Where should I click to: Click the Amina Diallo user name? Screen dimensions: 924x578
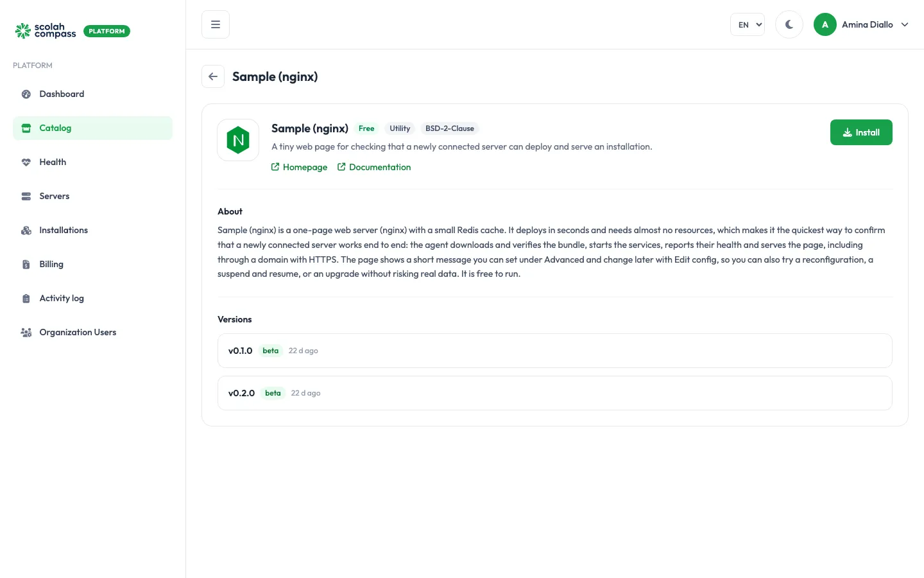pos(868,24)
